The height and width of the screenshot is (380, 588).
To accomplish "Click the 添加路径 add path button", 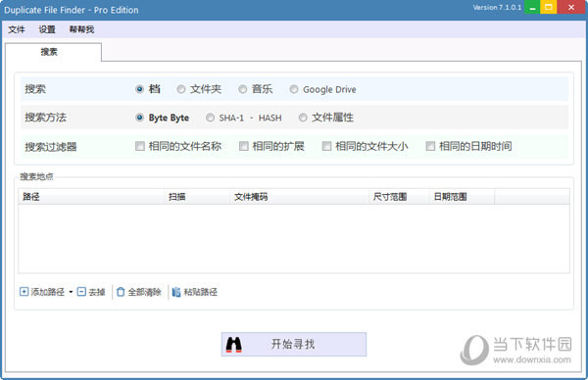I will (42, 292).
